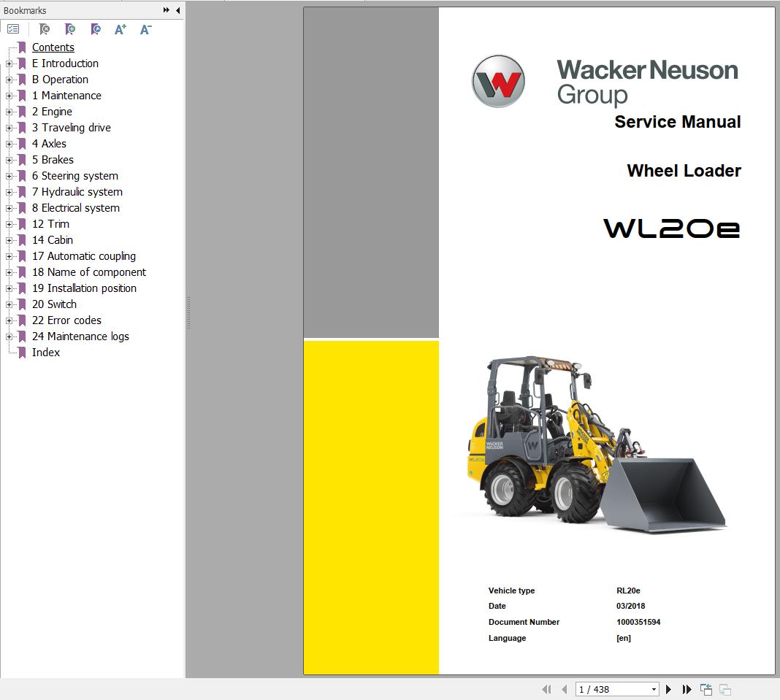
Task: Open the Index bookmark
Action: point(46,353)
